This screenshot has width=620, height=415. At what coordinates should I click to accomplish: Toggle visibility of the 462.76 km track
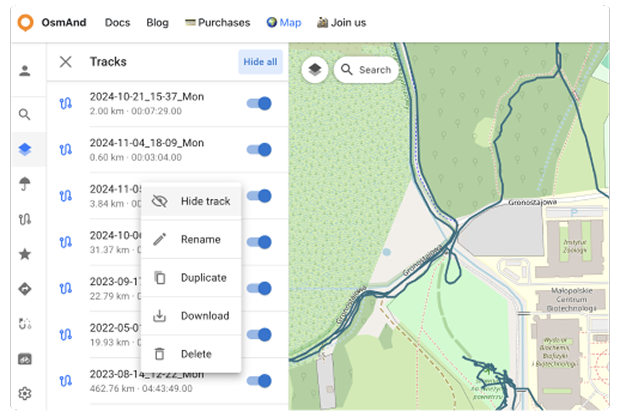tap(259, 380)
